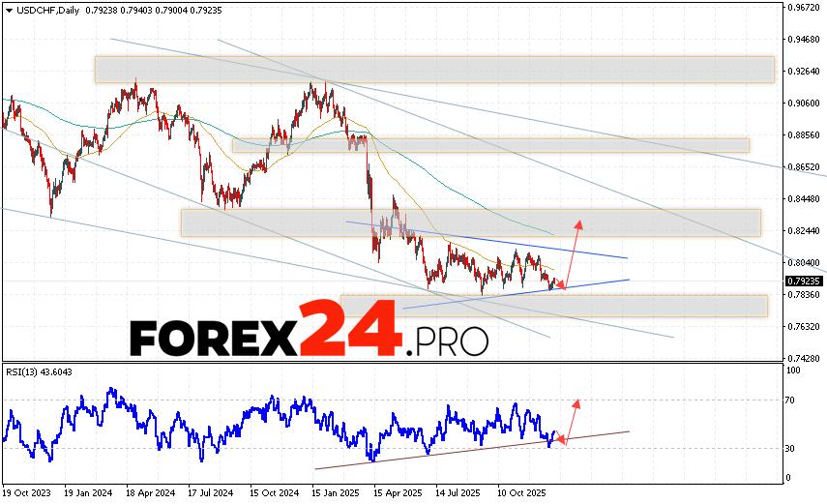
Task: Click the triangle arrow beside USDCHF,Daily
Action: 8,10
